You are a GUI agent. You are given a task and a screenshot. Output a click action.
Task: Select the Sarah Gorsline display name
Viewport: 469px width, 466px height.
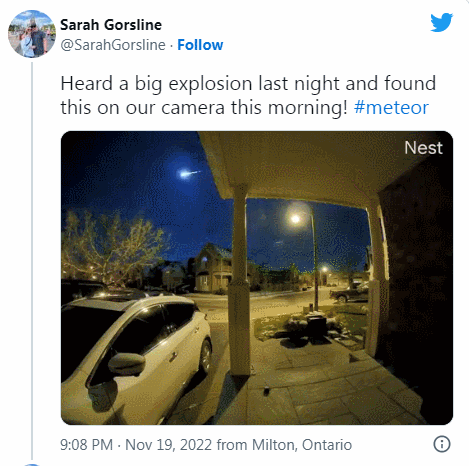point(111,25)
